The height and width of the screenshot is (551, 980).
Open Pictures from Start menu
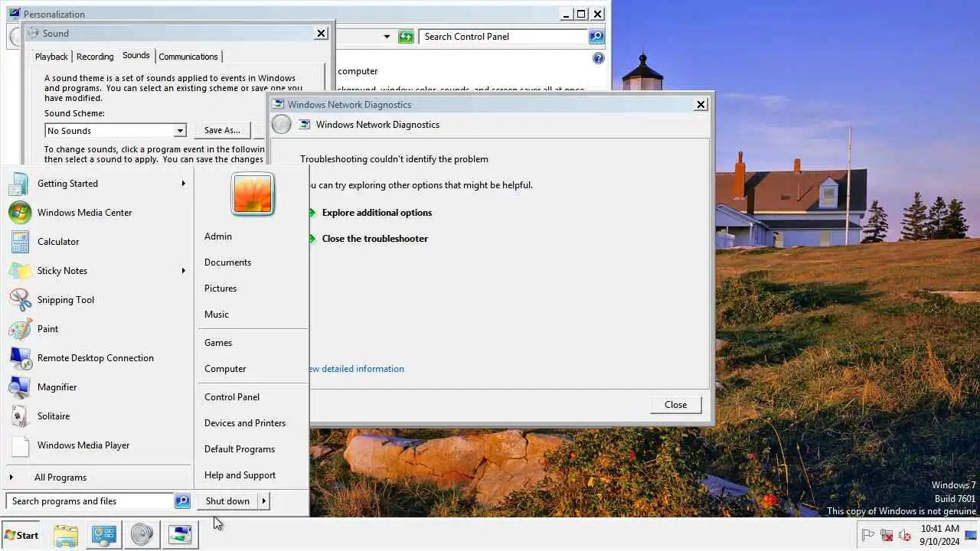click(220, 289)
